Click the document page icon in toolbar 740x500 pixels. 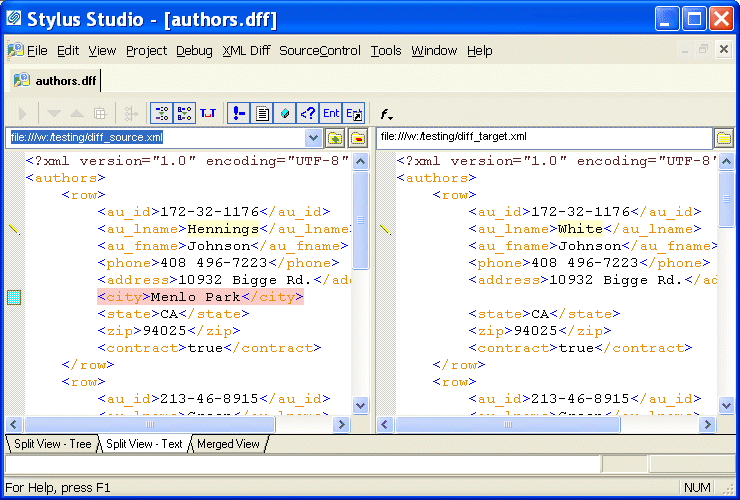click(x=262, y=114)
